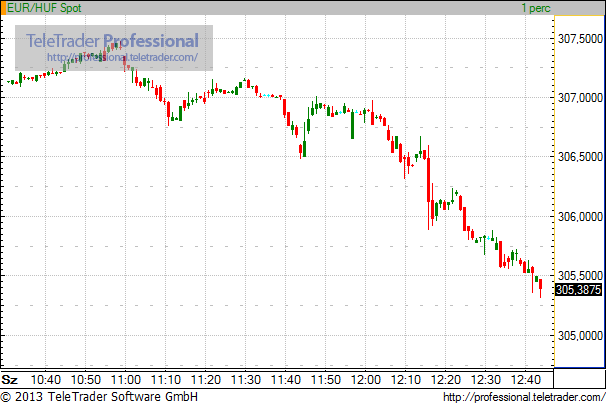Click the 305,0000 price axis label

tap(580, 335)
